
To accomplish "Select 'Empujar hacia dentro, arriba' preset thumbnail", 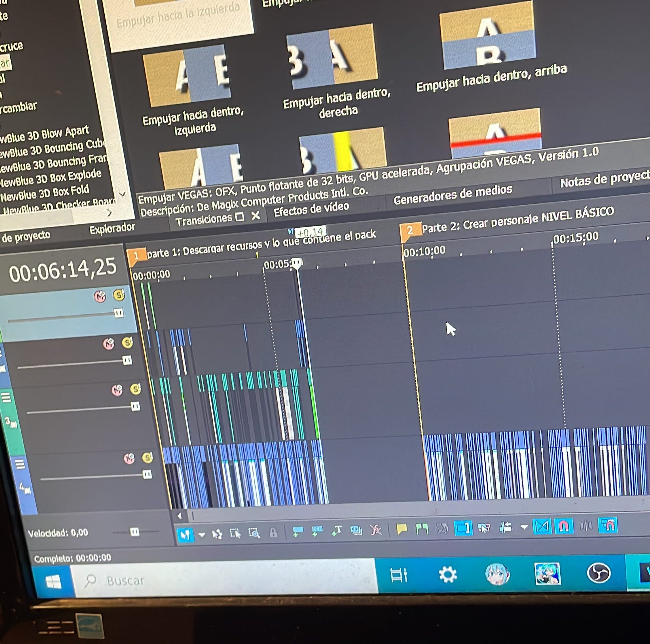I will [x=488, y=35].
